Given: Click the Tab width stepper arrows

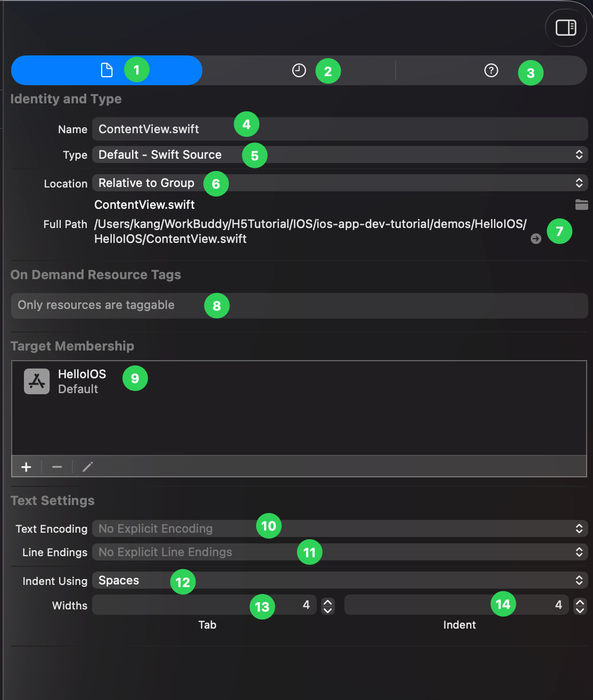Looking at the screenshot, I should [328, 606].
